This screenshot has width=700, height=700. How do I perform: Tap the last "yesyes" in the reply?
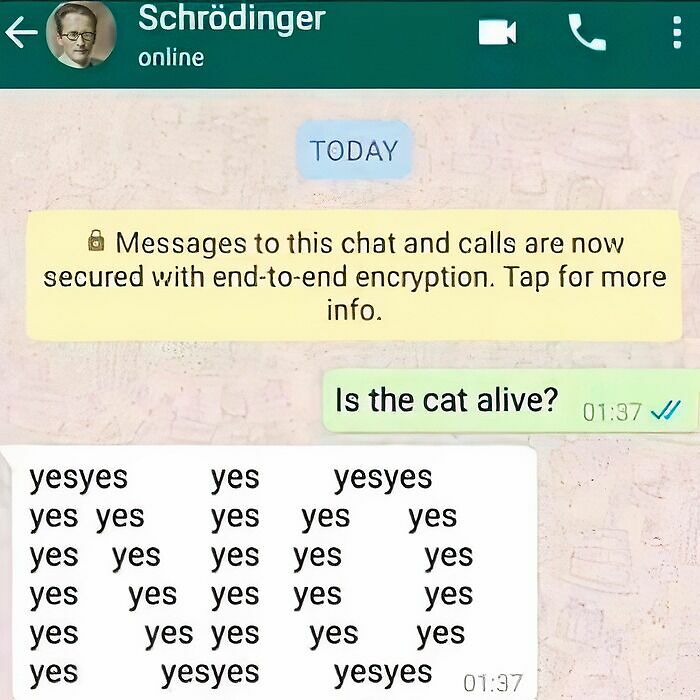tap(383, 673)
